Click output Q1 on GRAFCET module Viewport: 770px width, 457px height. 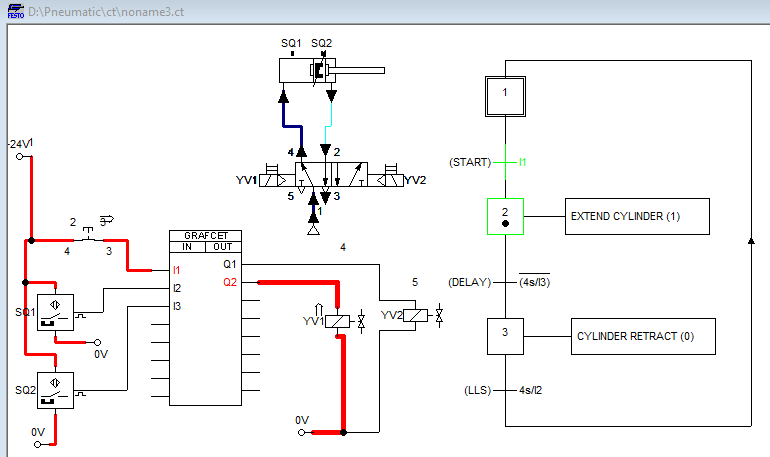pos(230,264)
